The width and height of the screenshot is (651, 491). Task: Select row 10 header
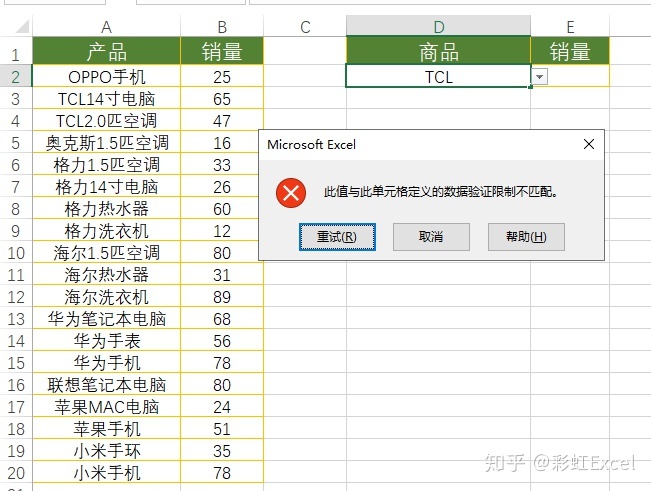[16, 253]
